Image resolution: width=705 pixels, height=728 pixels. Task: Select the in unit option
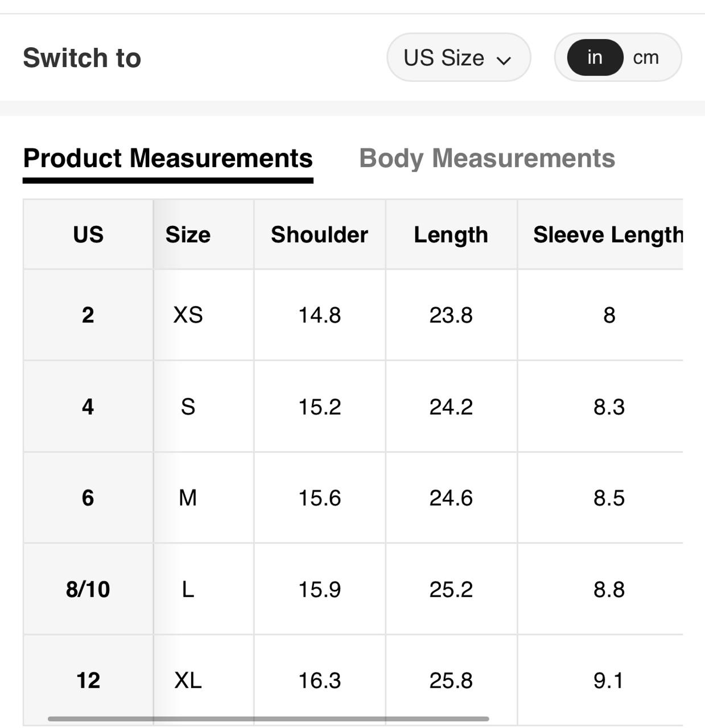(595, 57)
